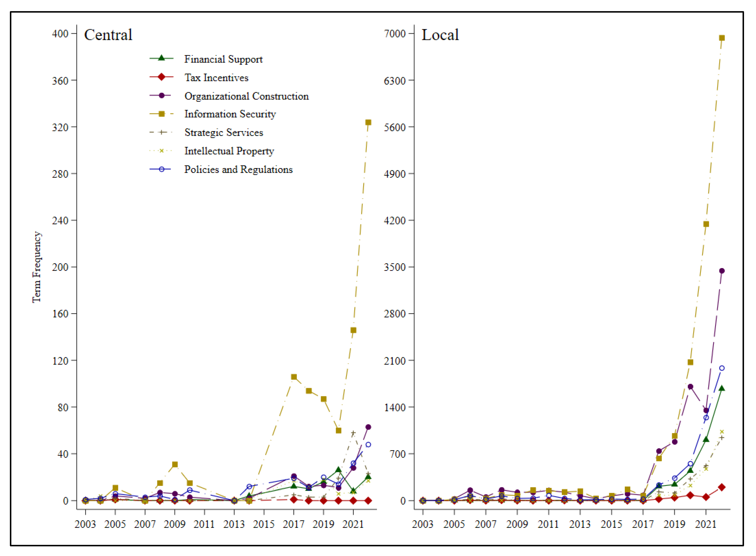756x556 pixels.
Task: Select the Organizational Construction legend label
Action: pyautogui.click(x=246, y=96)
